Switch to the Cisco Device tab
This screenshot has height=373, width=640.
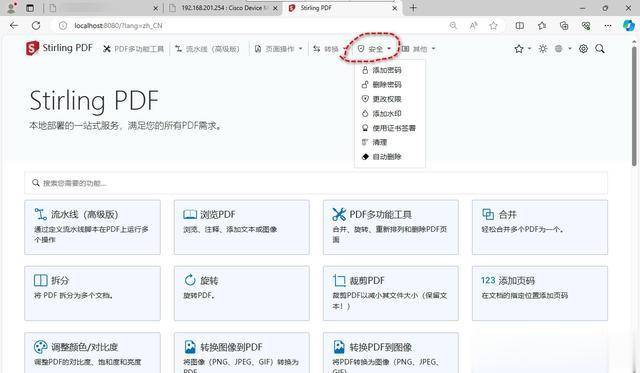click(x=223, y=8)
